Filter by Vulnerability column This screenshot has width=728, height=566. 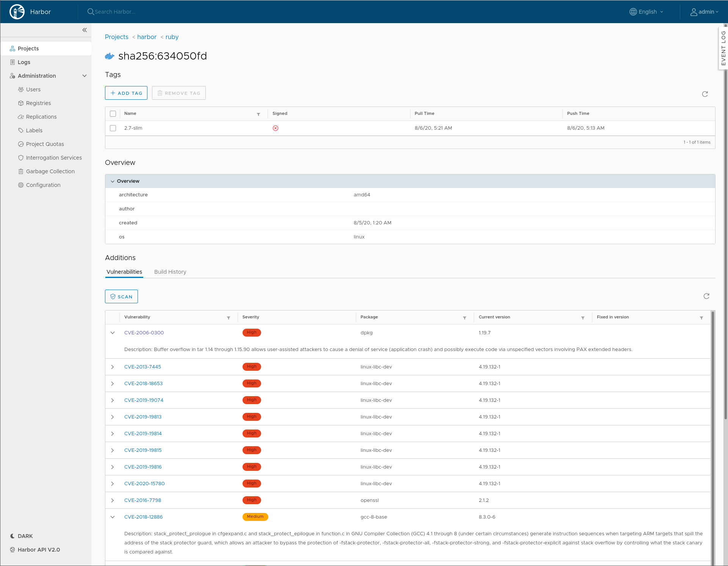(229, 318)
